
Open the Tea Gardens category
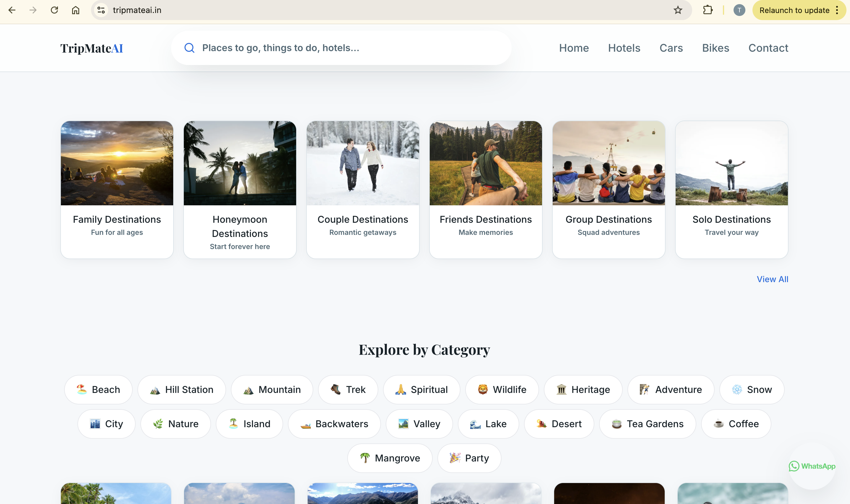[x=647, y=424]
